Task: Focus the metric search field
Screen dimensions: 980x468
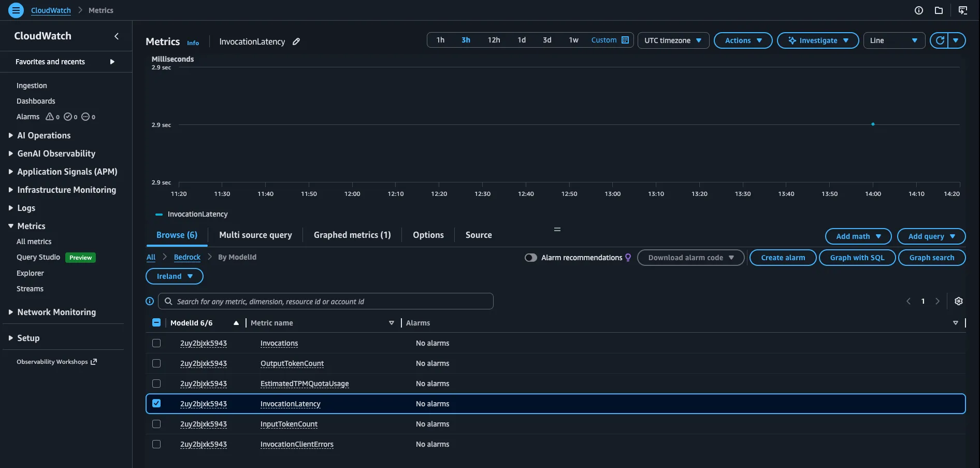Action: pos(326,301)
